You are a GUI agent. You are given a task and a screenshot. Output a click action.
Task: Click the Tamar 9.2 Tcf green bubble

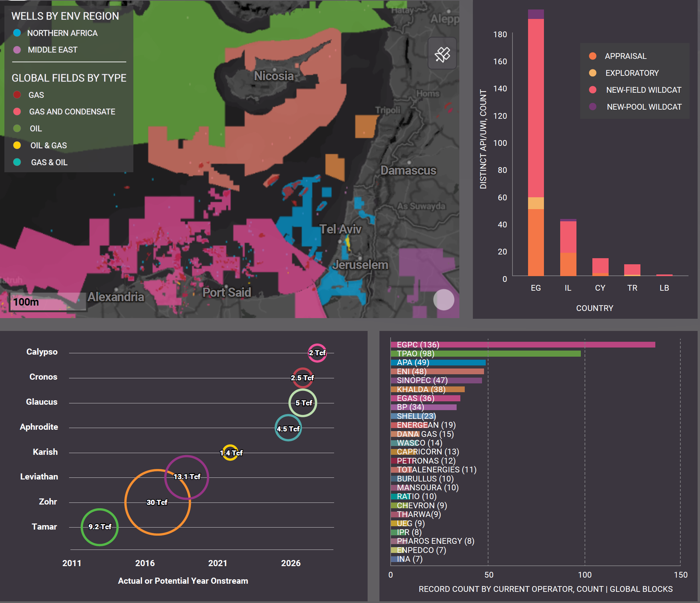[x=100, y=527]
